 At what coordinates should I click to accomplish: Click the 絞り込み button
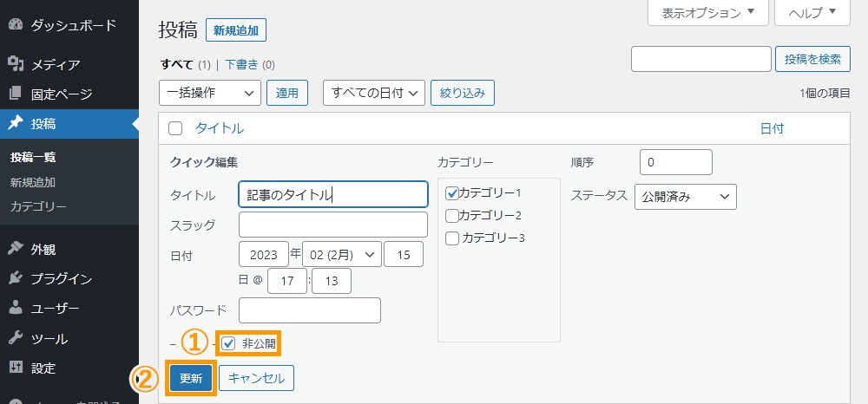(x=463, y=93)
